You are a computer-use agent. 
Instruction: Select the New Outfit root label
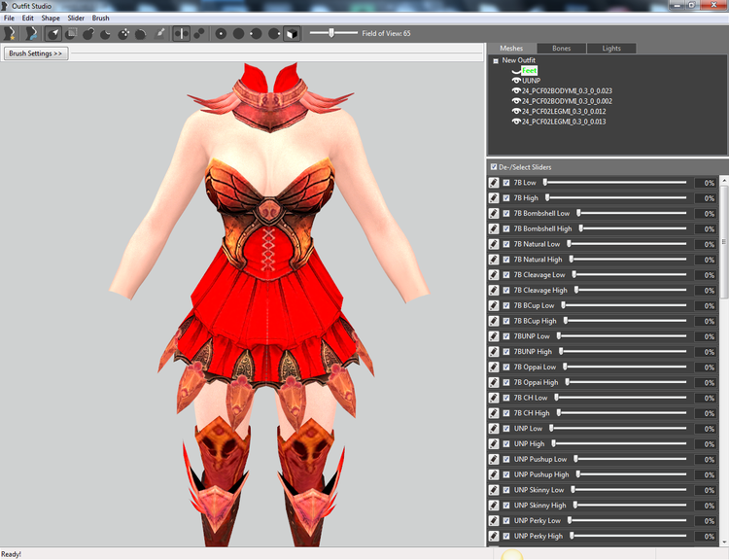518,60
